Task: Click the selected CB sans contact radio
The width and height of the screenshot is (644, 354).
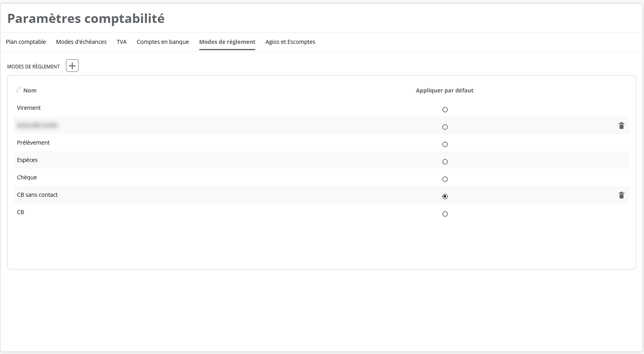Action: (445, 196)
